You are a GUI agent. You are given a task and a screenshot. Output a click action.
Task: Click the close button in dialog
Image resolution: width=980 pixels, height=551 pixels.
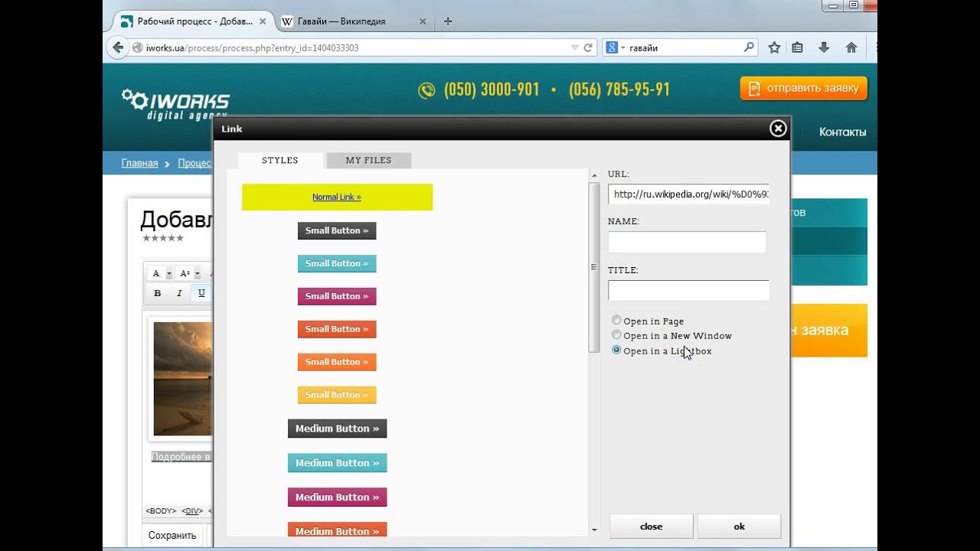(651, 527)
